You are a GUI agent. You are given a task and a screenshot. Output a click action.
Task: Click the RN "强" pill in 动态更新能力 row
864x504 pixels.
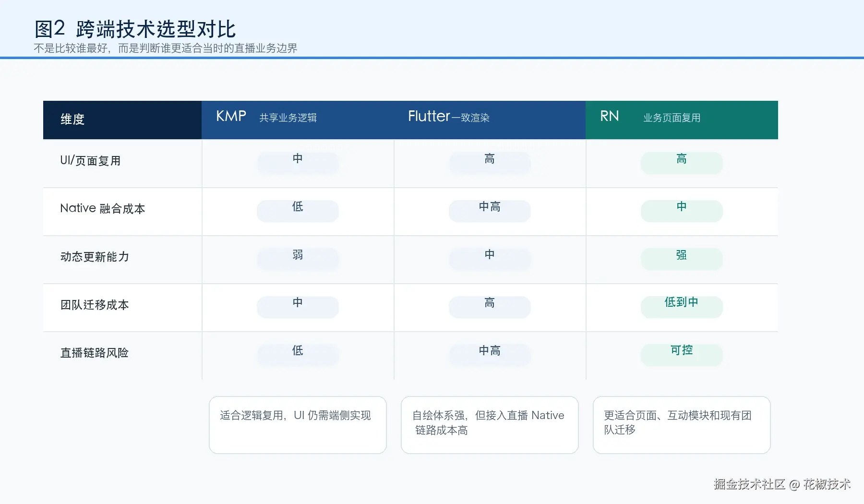click(682, 259)
